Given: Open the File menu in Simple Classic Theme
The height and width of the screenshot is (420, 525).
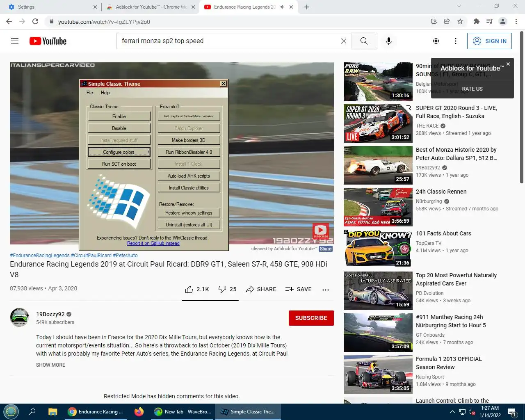Looking at the screenshot, I should pos(90,93).
